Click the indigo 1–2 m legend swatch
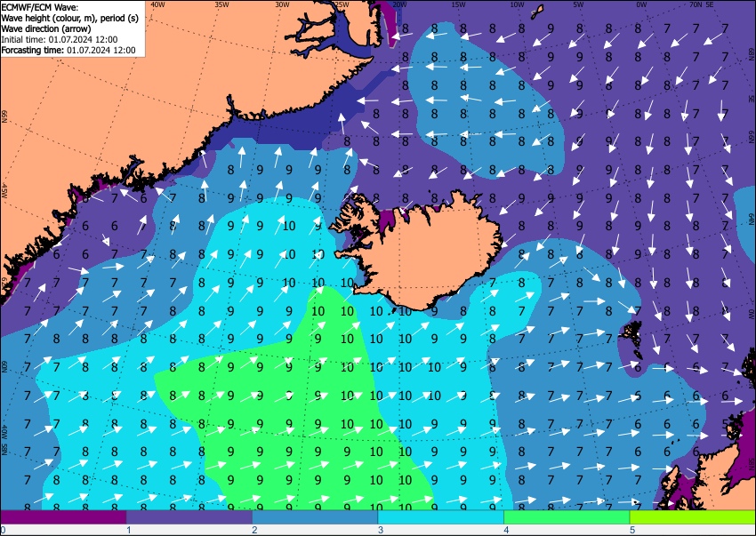Screen dimensions: 756x536 coord(189,517)
